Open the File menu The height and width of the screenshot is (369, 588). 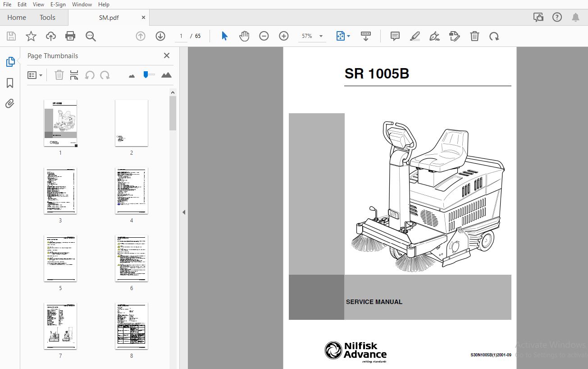tap(7, 4)
